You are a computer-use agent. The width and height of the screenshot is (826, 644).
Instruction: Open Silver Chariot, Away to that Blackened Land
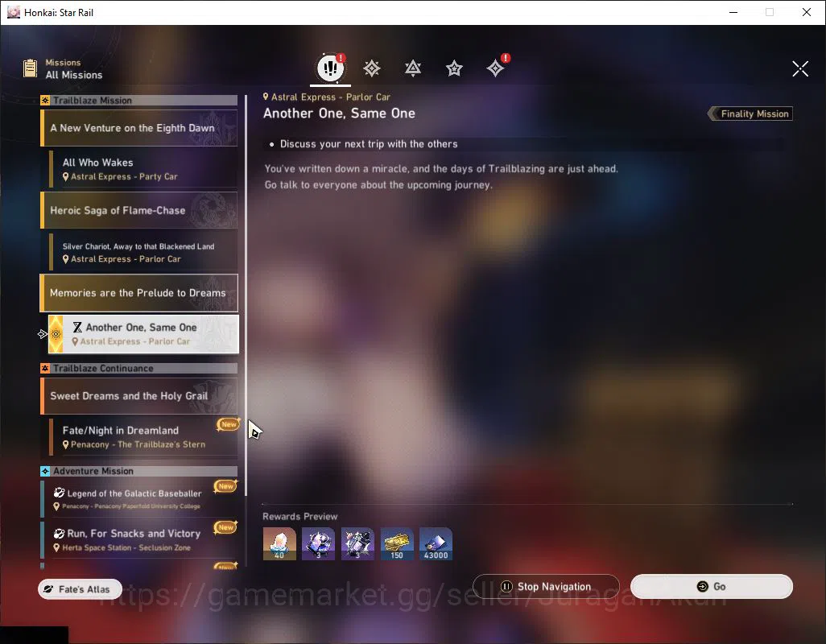click(x=143, y=252)
